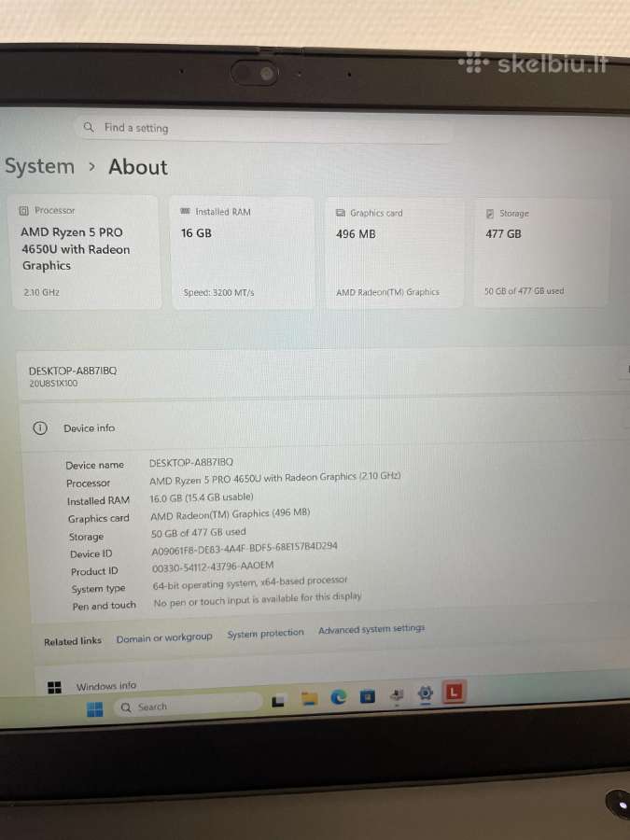Open the Installed RAM card
Screen dimensions: 630x840
pyautogui.click(x=243, y=253)
